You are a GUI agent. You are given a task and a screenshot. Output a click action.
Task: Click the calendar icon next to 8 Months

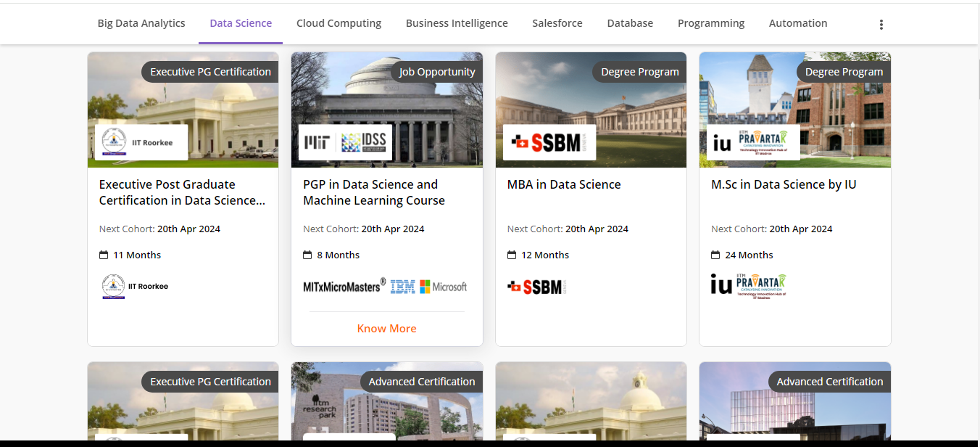click(307, 254)
